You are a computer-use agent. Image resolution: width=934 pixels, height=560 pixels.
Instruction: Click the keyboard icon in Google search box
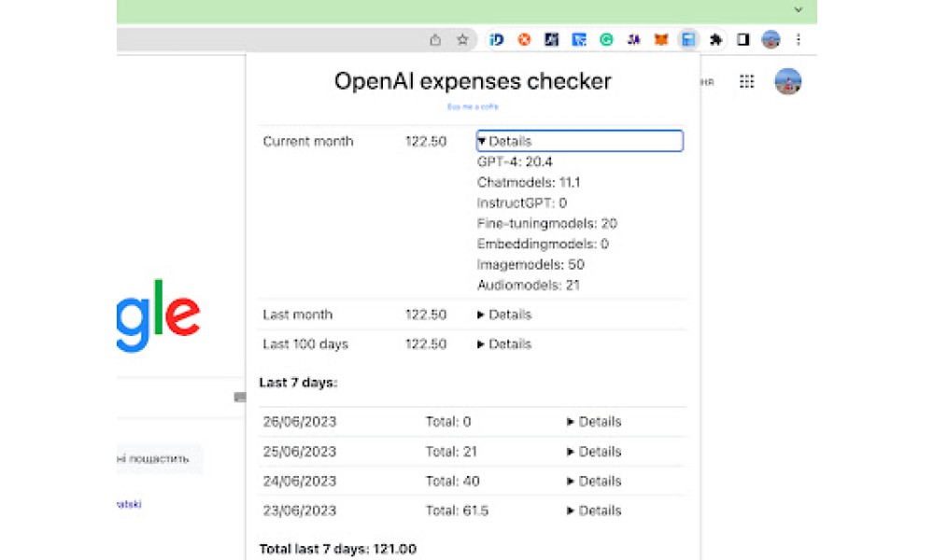tap(239, 397)
